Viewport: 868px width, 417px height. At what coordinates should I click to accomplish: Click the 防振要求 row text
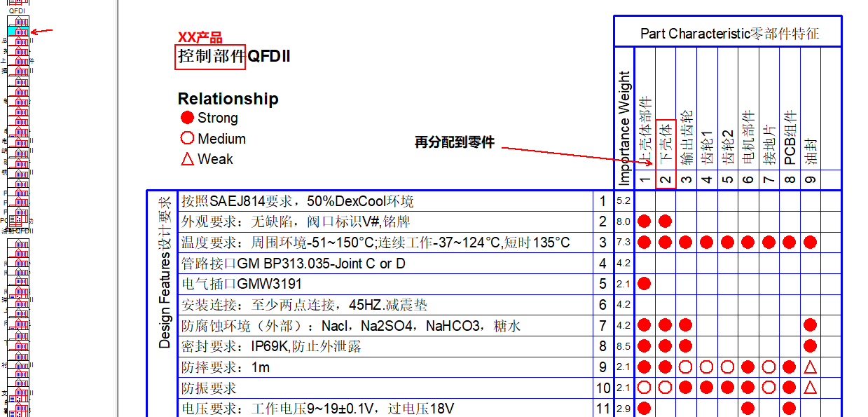209,388
